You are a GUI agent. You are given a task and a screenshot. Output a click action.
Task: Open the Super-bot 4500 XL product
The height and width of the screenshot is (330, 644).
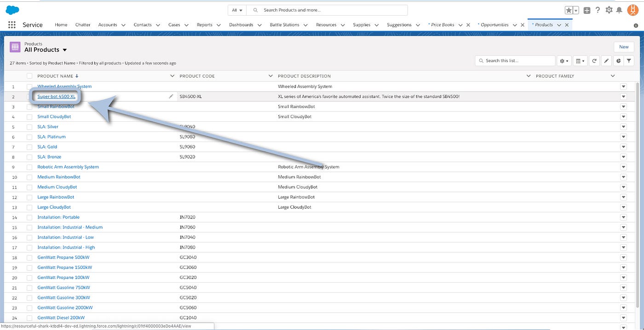coord(56,97)
